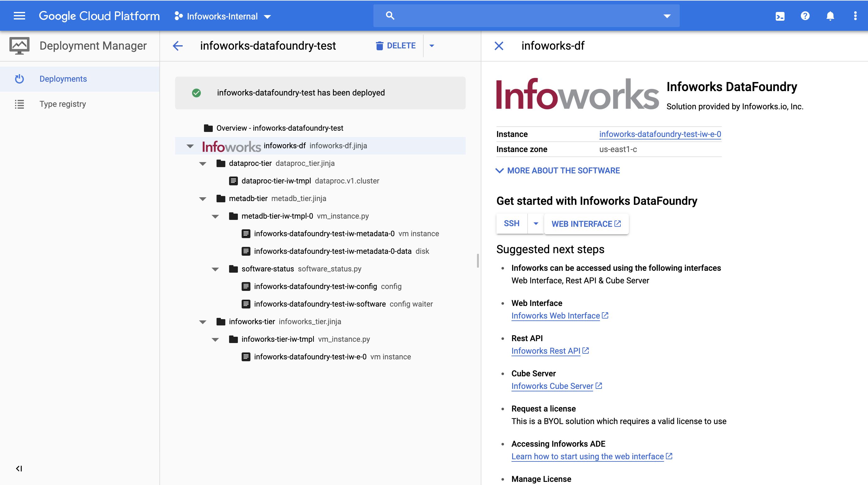Screen dimensions: 868x485
Task: Select infoworks-datafoundry-test-iw-config row
Action: (320, 286)
